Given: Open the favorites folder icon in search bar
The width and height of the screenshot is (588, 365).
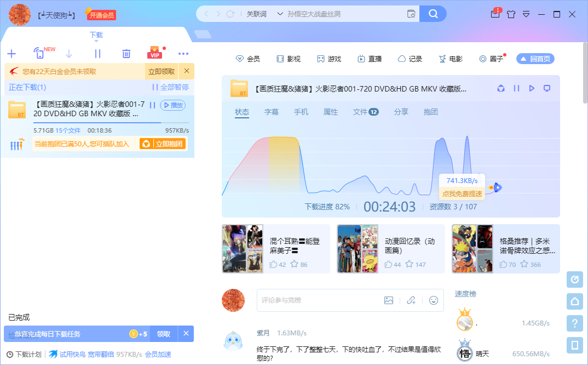Looking at the screenshot, I should (x=411, y=14).
